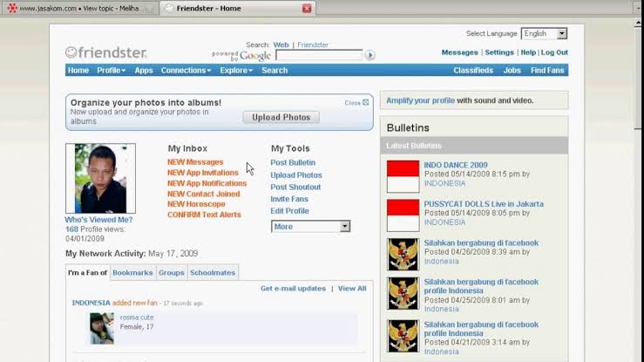Close the Friendster Home browser tab

point(306,8)
